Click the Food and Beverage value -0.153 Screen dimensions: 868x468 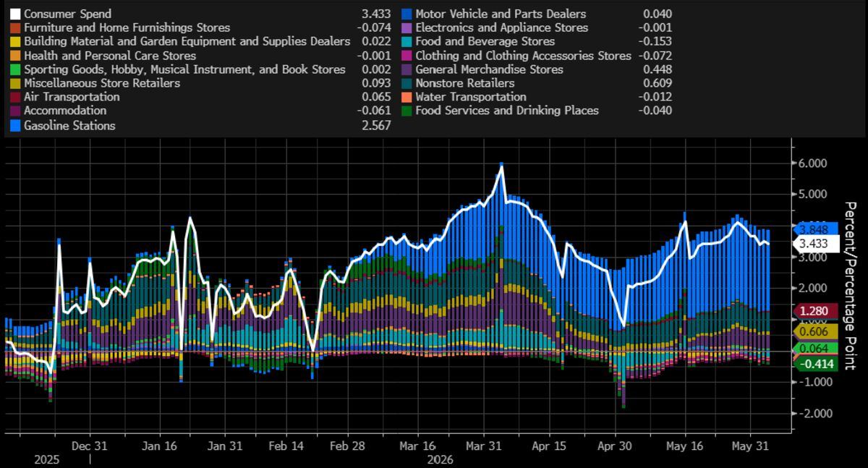(x=655, y=41)
